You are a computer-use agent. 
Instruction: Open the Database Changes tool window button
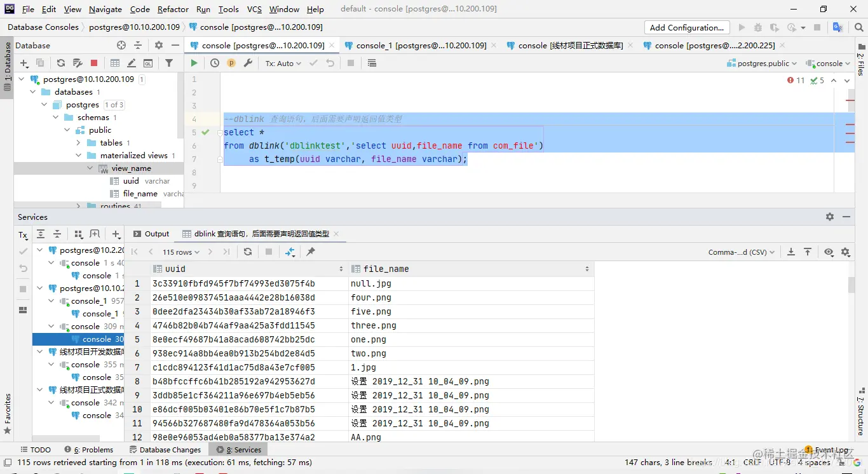coord(165,449)
